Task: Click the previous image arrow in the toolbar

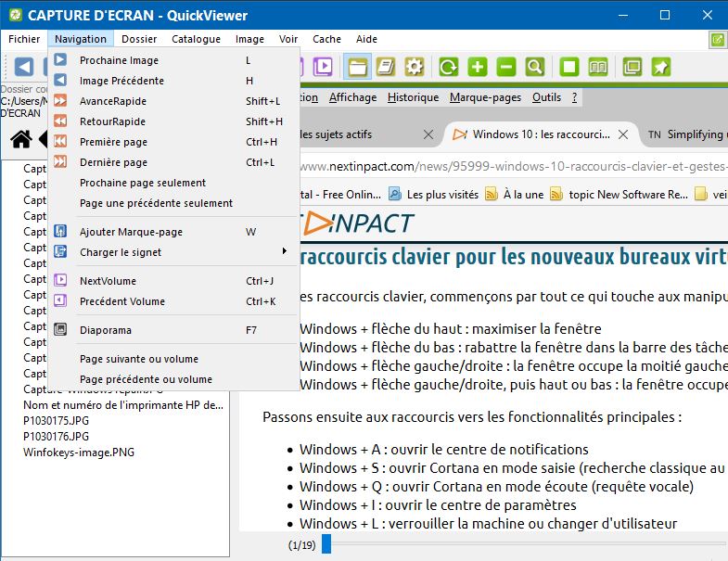Action: pyautogui.click(x=24, y=67)
